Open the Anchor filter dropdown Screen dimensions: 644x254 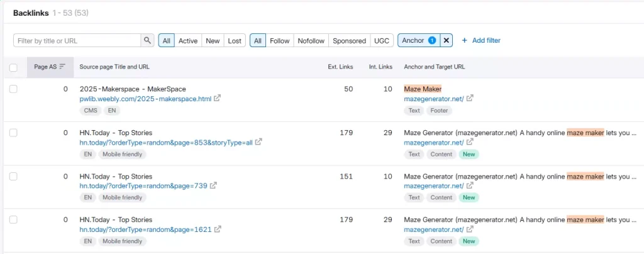[x=419, y=41]
